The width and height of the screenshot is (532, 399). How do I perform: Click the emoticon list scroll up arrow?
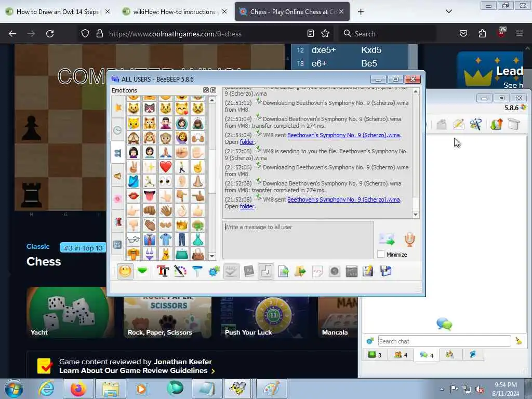pos(212,100)
